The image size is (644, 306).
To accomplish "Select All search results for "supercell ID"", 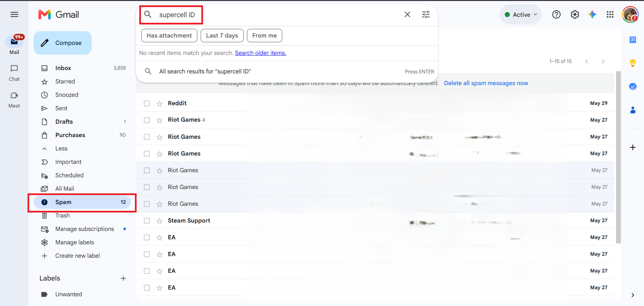I will pyautogui.click(x=287, y=71).
